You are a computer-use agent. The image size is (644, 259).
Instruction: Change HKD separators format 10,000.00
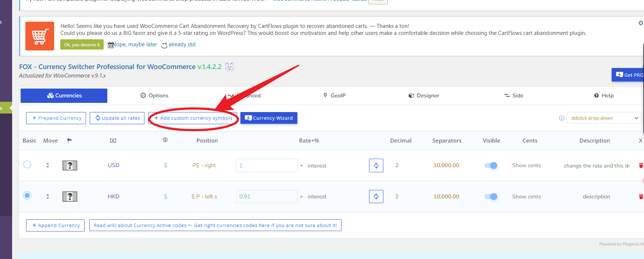point(446,197)
